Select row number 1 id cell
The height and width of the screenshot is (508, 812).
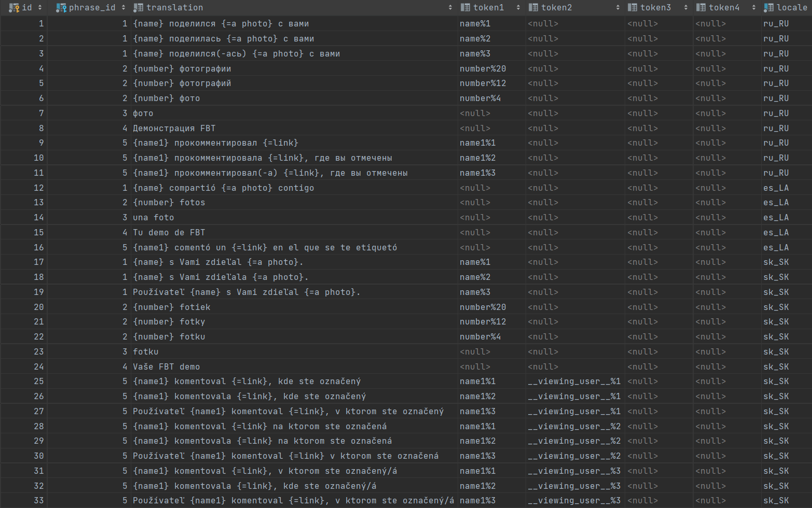[x=24, y=24]
